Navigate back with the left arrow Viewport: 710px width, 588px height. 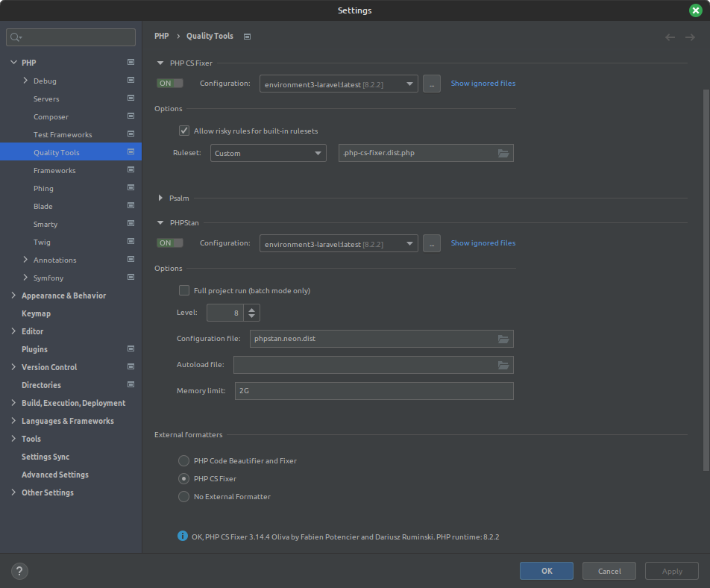[x=670, y=37]
